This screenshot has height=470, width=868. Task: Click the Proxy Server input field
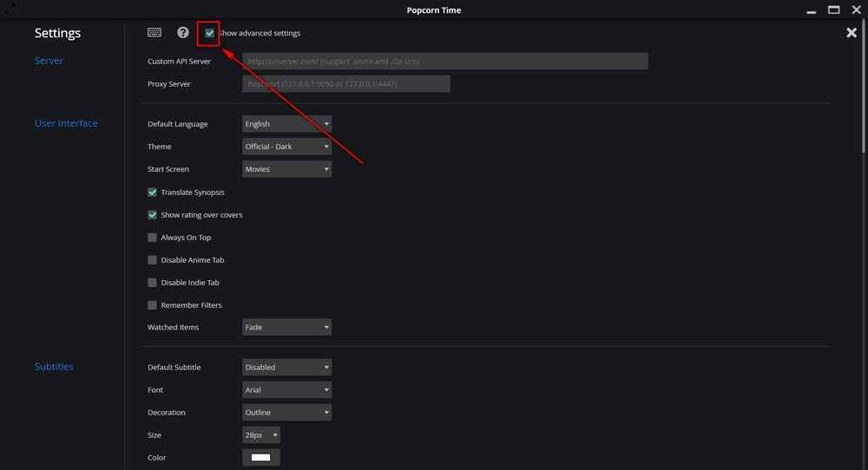pyautogui.click(x=346, y=84)
